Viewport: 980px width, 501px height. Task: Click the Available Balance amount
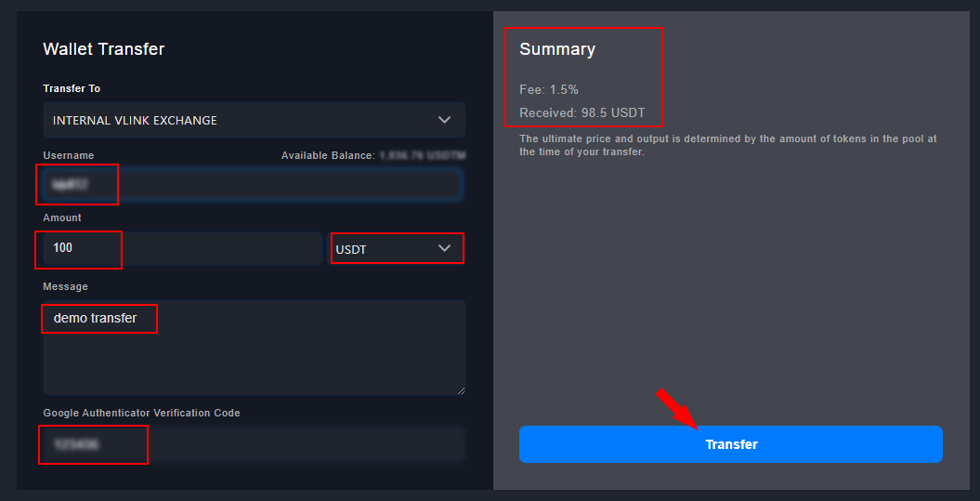click(x=423, y=155)
